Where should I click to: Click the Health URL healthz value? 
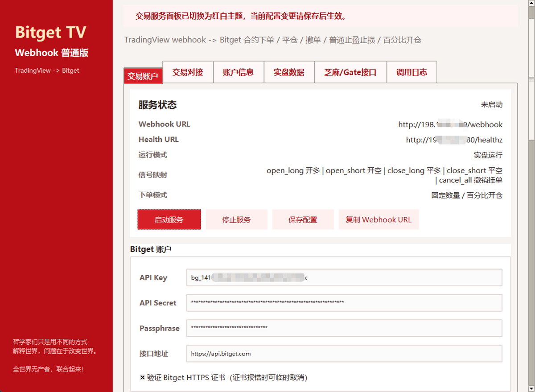point(454,140)
